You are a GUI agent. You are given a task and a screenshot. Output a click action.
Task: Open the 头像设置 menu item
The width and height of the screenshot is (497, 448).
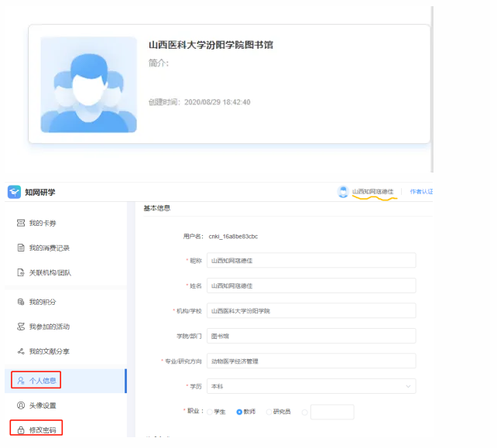42,405
